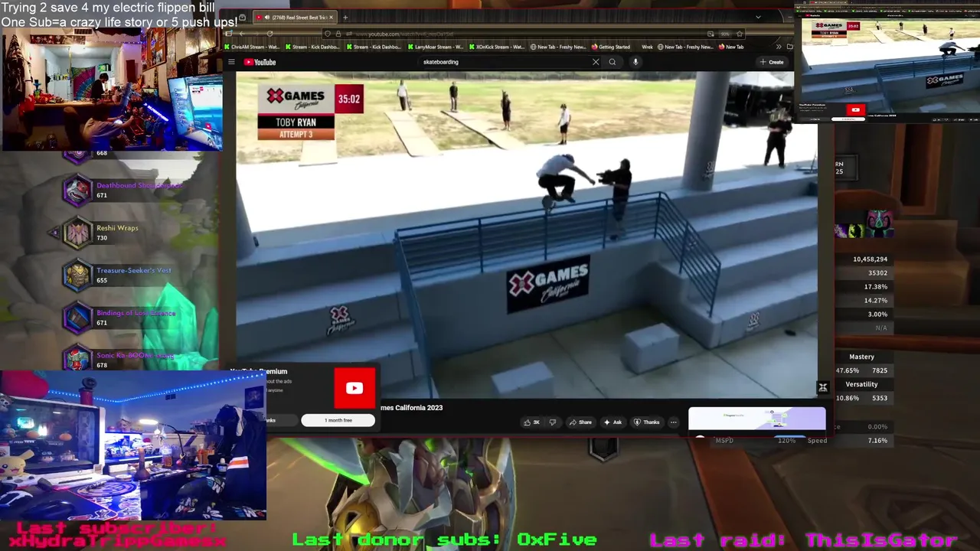Viewport: 980px width, 551px height.
Task: Click the Versatility stat label
Action: coord(861,384)
